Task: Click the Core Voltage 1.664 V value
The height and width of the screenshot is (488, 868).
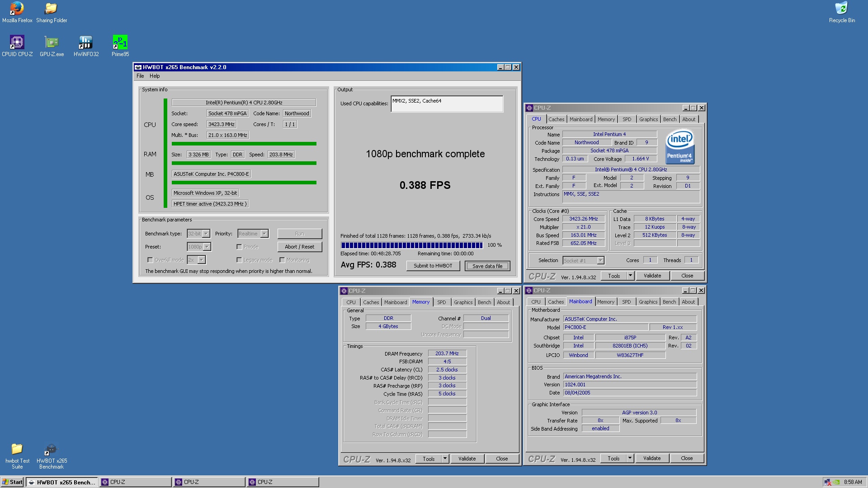Action: pyautogui.click(x=641, y=159)
